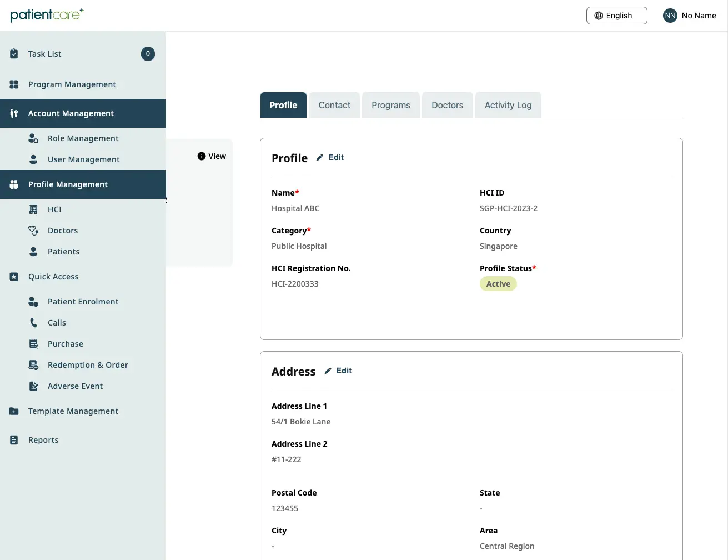Open Redemption & Order via its icon

click(33, 364)
